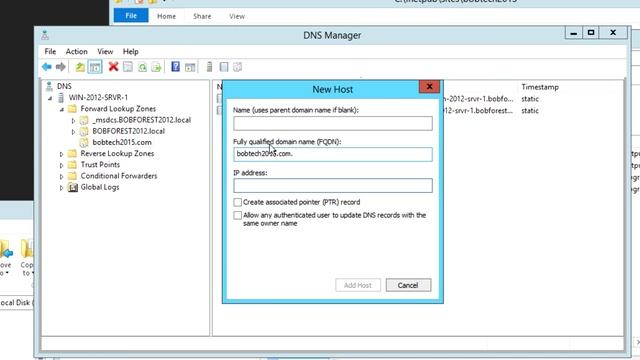
Task: Open the File menu in DNS Manager
Action: click(x=50, y=51)
